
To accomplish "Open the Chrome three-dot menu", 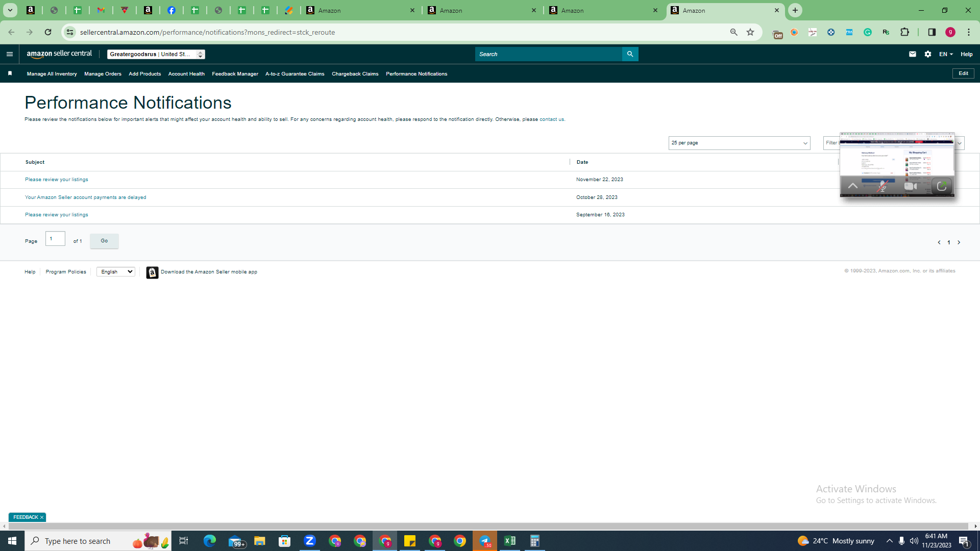I will point(969,32).
